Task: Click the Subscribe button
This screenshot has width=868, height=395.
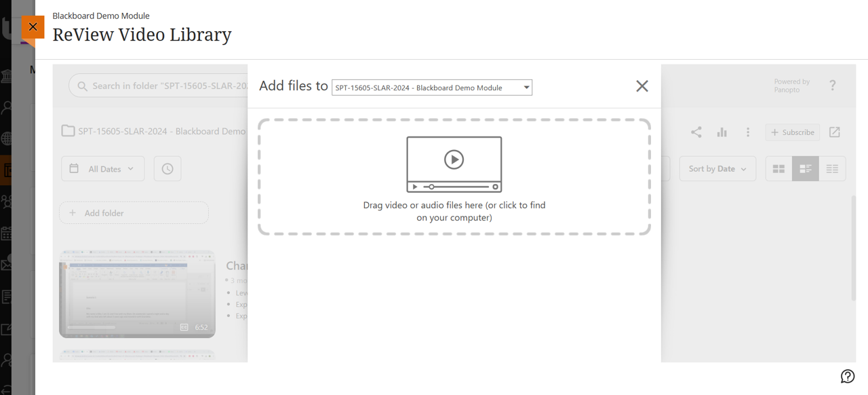Action: click(793, 132)
